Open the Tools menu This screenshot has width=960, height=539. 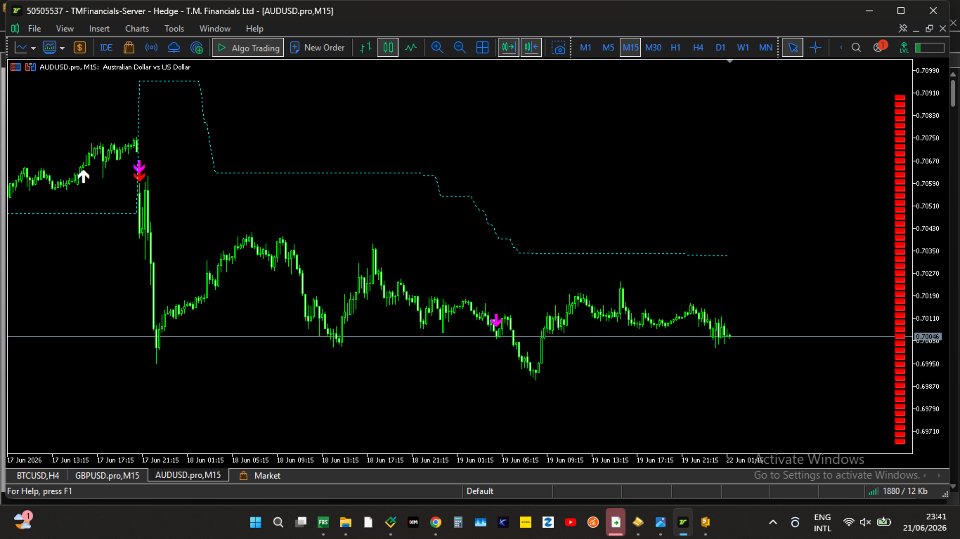tap(174, 29)
